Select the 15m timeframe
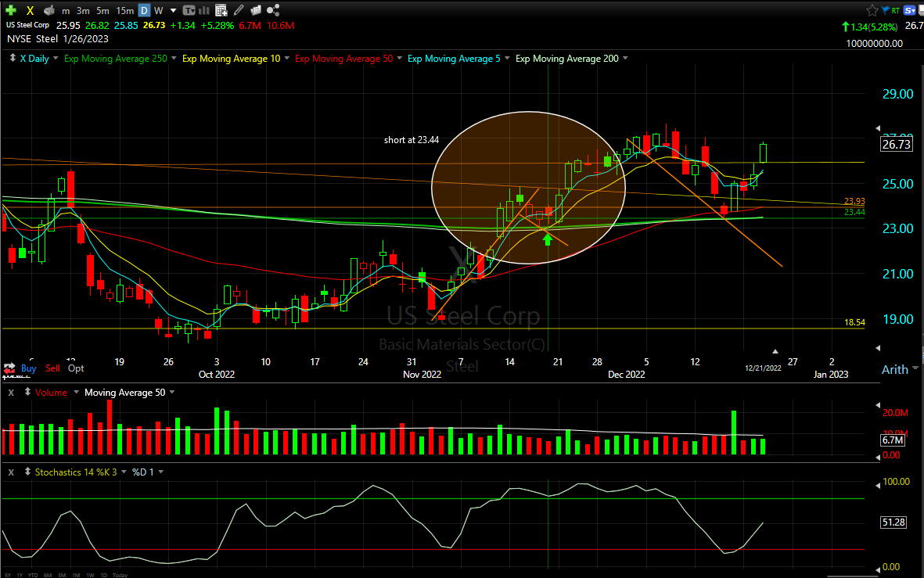924x578 pixels. [125, 11]
